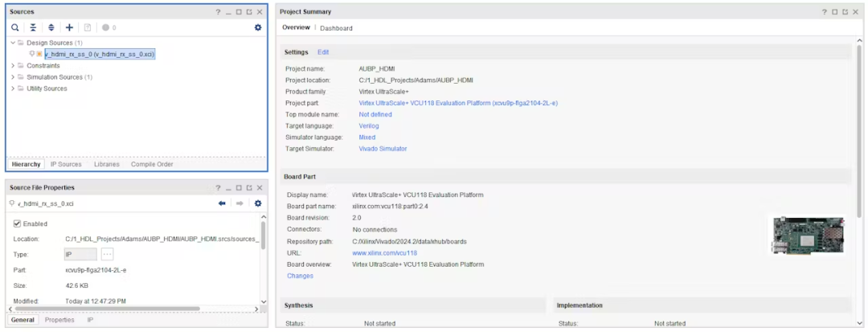
Task: Expand the Simulation Sources folder
Action: 13,77
